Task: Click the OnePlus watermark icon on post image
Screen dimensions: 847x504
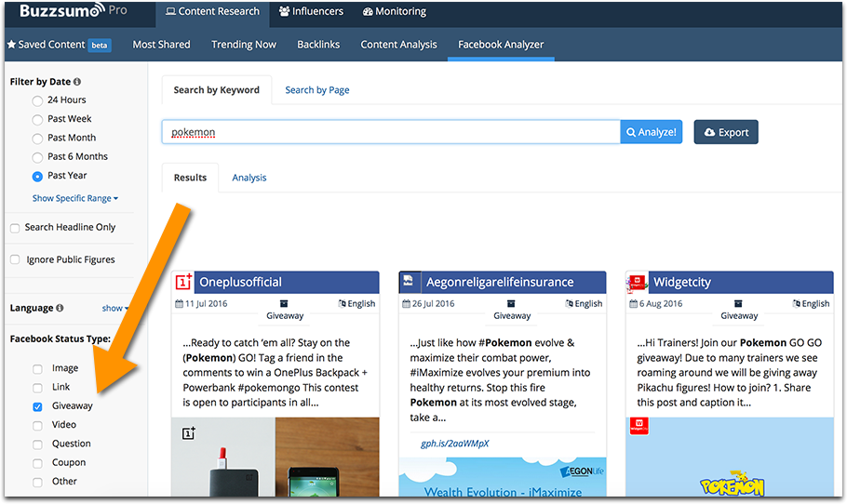Action: tap(189, 432)
